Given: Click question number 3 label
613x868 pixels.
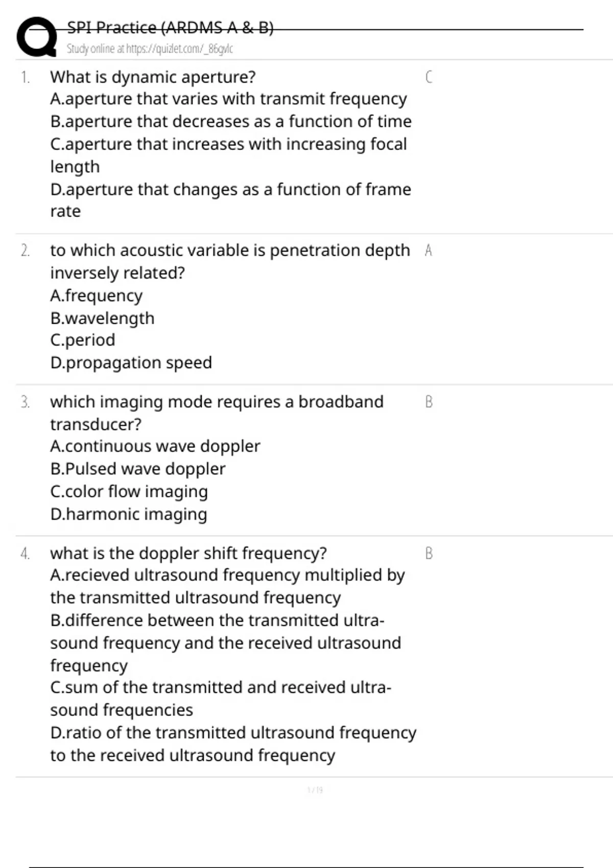Looking at the screenshot, I should point(25,402).
